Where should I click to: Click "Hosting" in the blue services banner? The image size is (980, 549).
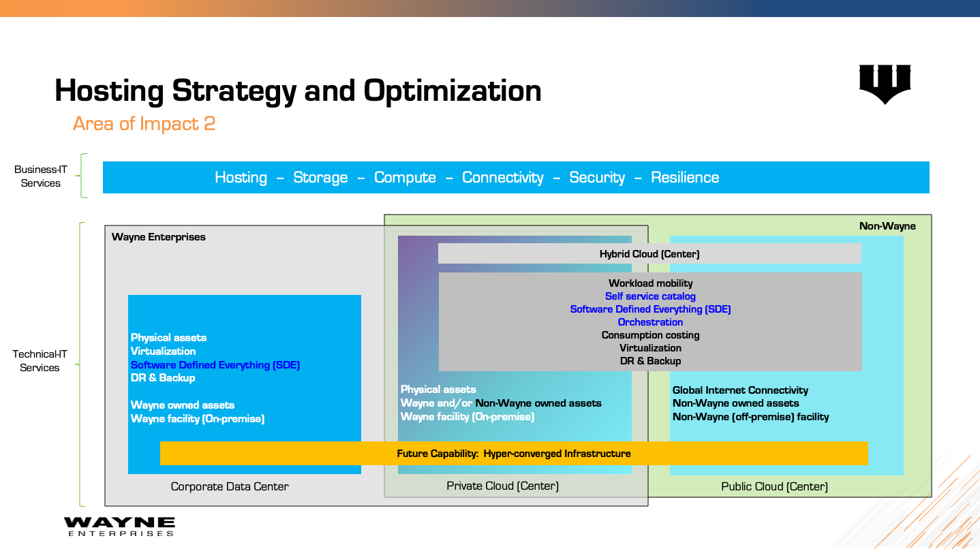point(241,178)
